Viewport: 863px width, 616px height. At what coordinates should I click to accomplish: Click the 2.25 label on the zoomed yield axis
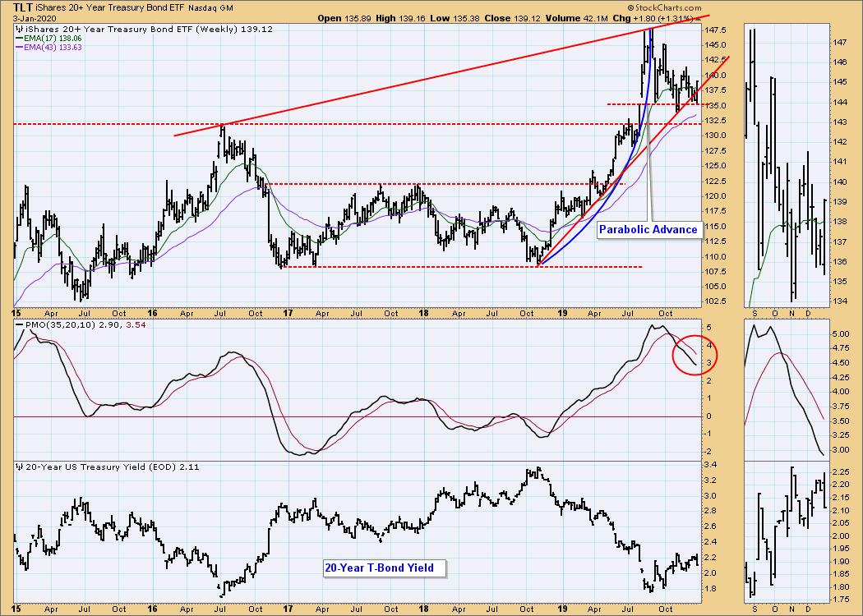840,472
